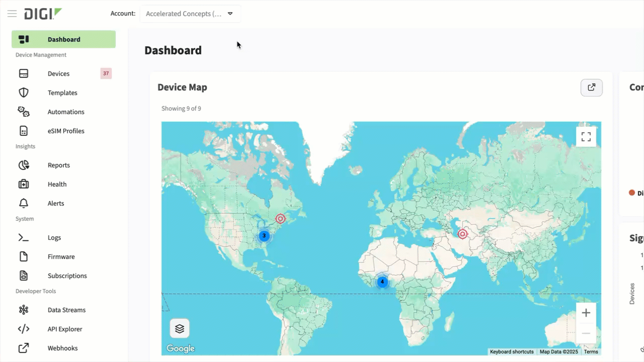Click the Devices icon in sidebar

point(24,74)
